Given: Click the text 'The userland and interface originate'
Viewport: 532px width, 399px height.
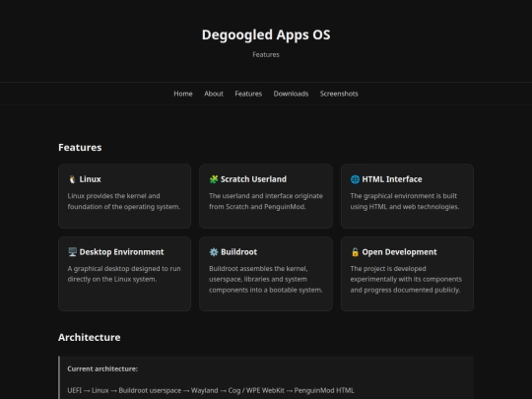Looking at the screenshot, I should (266, 196).
